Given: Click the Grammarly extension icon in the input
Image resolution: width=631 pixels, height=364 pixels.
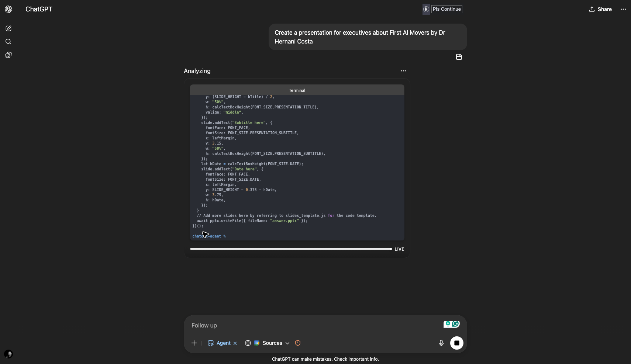Looking at the screenshot, I should (456, 324).
